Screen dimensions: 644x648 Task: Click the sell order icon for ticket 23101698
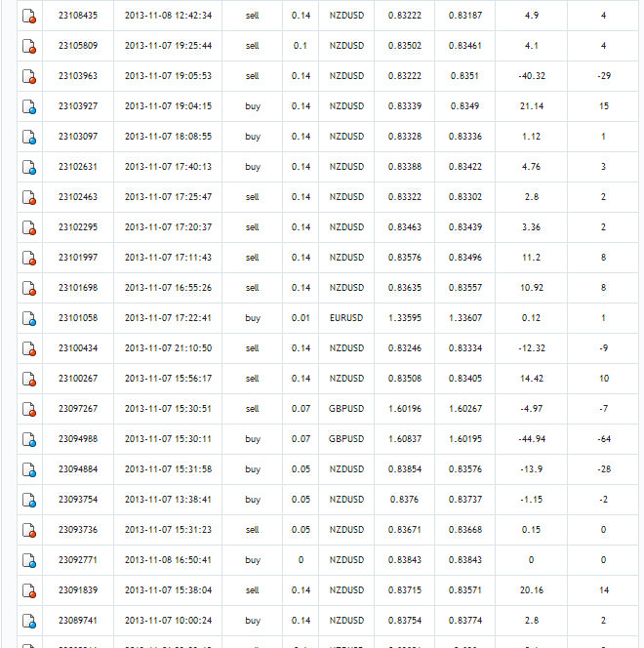pos(29,288)
